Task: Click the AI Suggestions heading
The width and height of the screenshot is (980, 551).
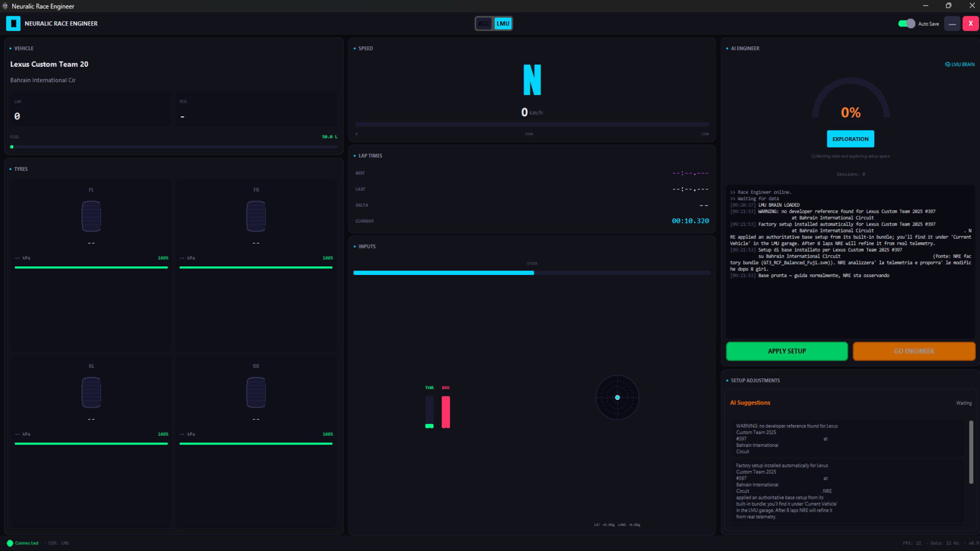Action: click(x=750, y=403)
